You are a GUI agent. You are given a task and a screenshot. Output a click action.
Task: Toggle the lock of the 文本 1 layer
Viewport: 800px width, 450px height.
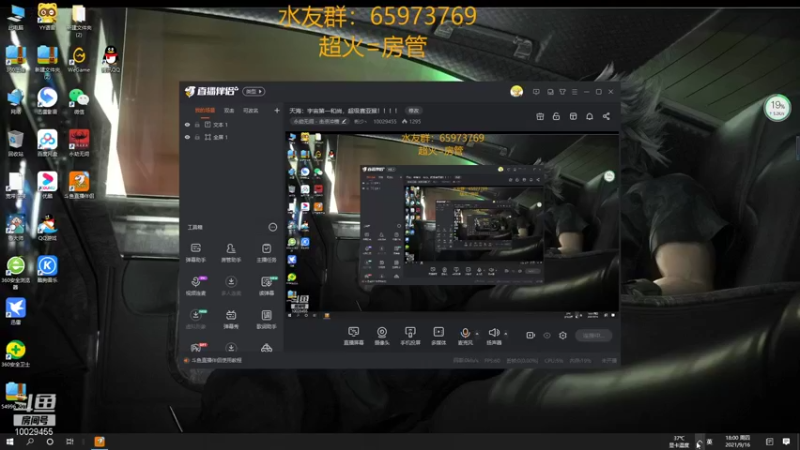click(197, 124)
